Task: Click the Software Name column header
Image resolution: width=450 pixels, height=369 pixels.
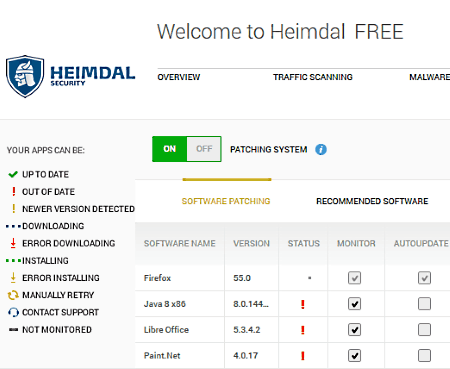Action: click(x=180, y=243)
